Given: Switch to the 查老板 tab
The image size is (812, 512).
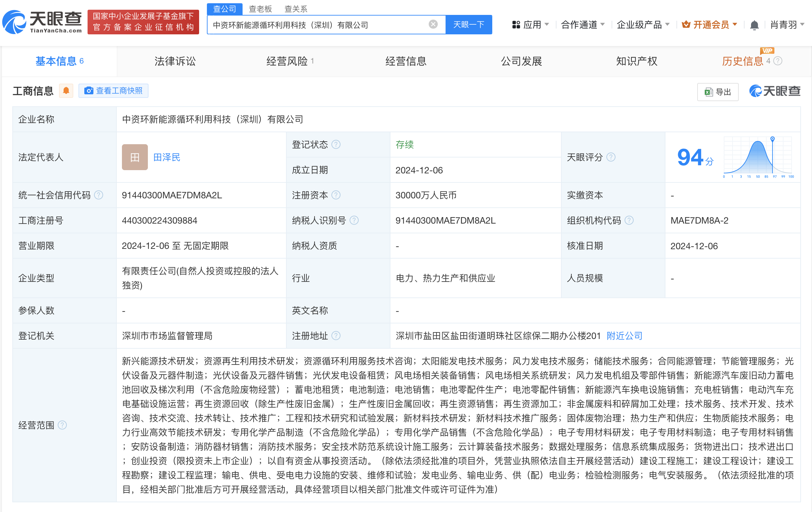Looking at the screenshot, I should (261, 9).
